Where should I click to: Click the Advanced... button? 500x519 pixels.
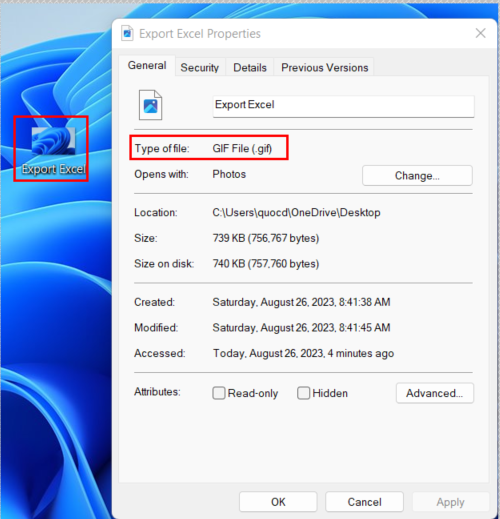[434, 393]
